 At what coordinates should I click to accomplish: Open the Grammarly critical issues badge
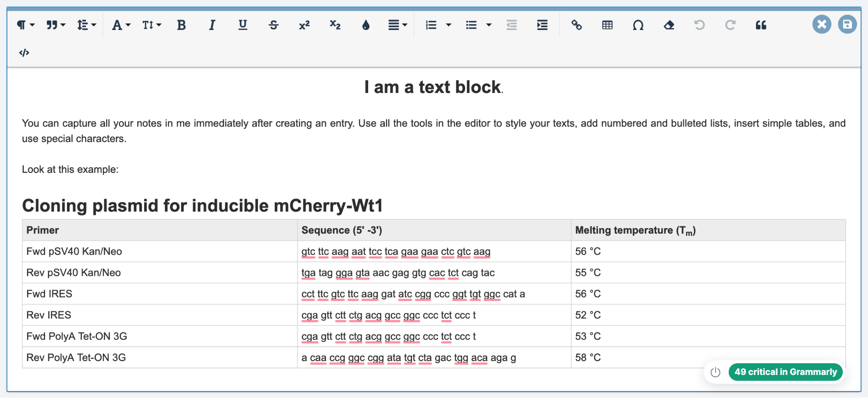[785, 372]
